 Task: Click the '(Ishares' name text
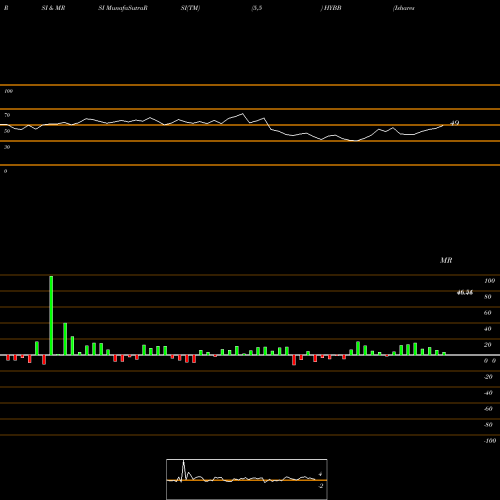click(404, 8)
